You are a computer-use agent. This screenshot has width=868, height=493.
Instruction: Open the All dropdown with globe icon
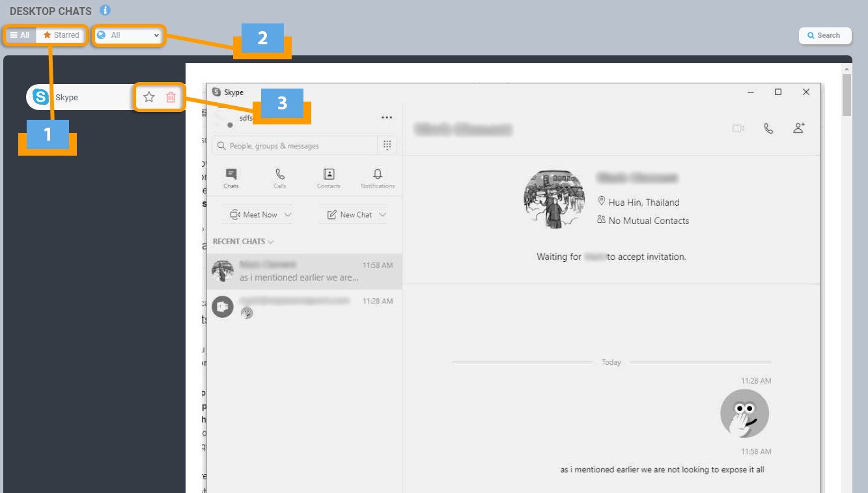(x=128, y=35)
